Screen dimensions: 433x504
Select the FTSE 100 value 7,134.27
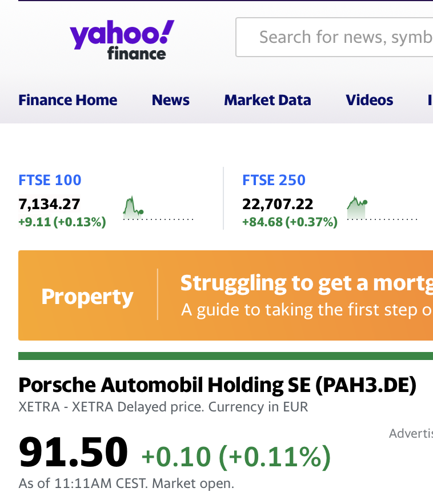[x=49, y=204]
